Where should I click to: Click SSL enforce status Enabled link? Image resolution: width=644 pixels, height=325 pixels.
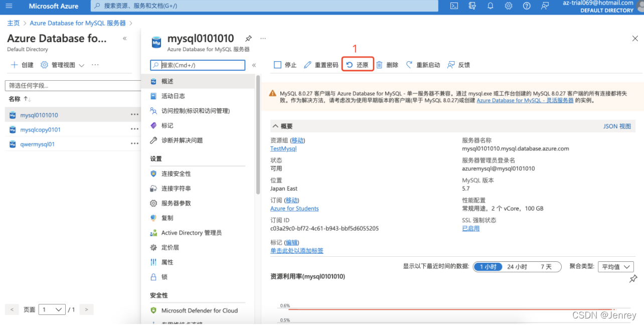click(x=470, y=228)
